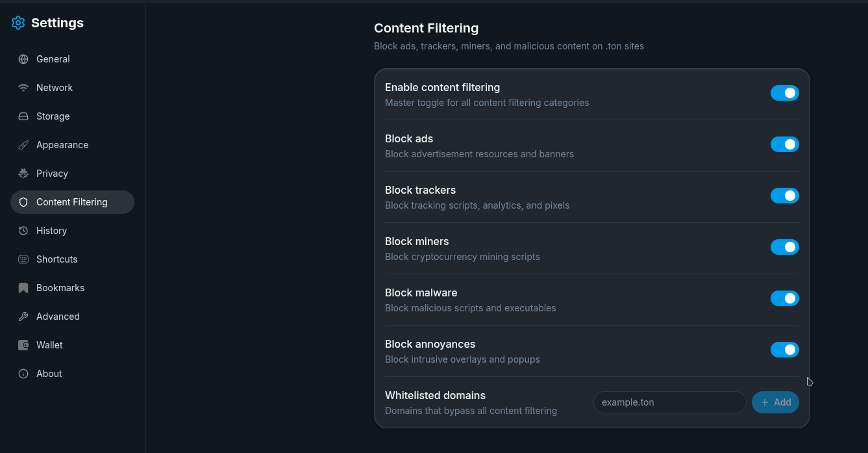Toggle the Block annoyances switch
This screenshot has height=453, width=868.
click(x=784, y=350)
